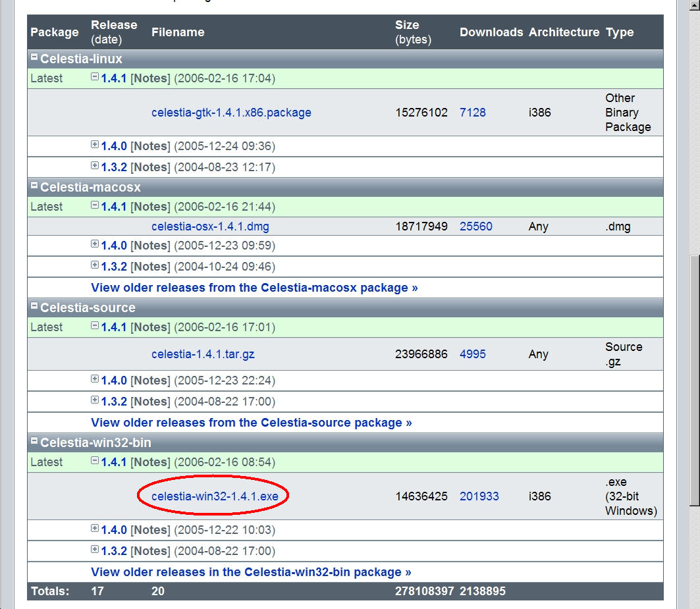
Task: Open Notes for Celestia-win32-bin release 1.4.1
Action: pos(150,462)
